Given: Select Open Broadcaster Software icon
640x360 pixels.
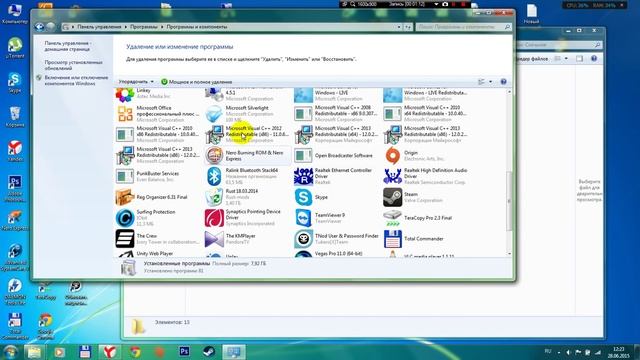Looking at the screenshot, I should pos(303,156).
